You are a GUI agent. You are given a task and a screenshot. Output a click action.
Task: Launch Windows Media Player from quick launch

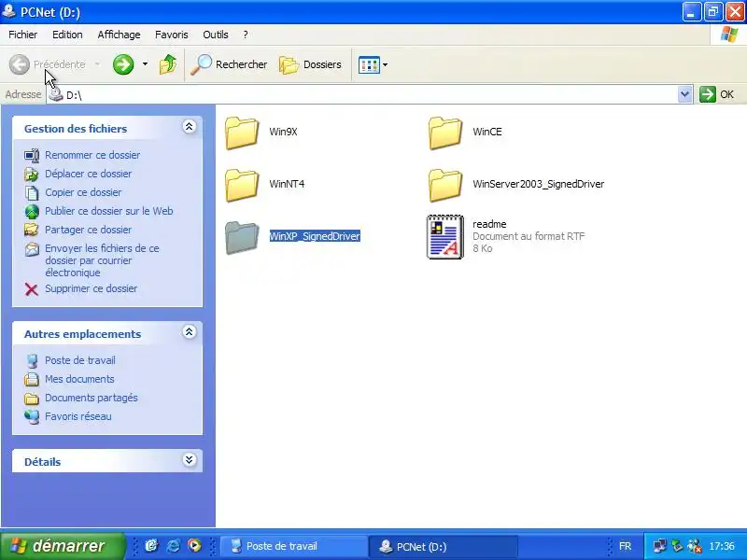click(194, 546)
